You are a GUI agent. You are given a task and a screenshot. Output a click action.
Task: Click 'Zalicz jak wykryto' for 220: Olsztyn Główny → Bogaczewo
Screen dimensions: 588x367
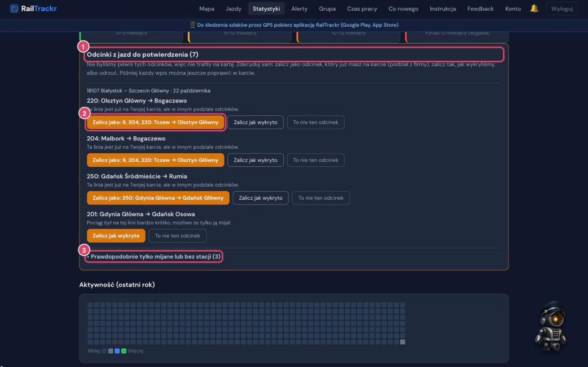[x=256, y=122]
